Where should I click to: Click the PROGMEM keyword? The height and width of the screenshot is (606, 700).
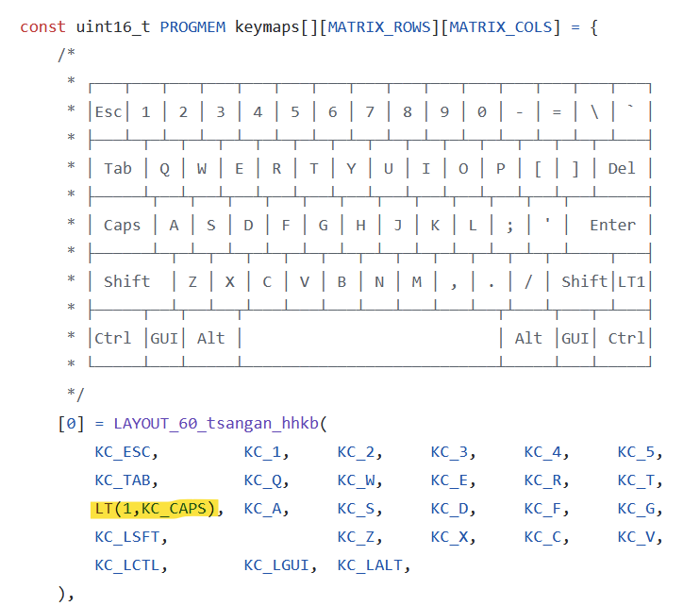[192, 27]
